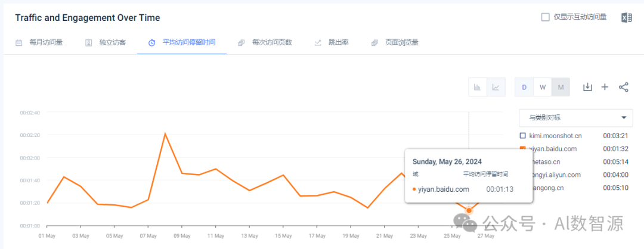Select the 平均访问停留时间 tab
The image size is (644, 249).
click(182, 42)
